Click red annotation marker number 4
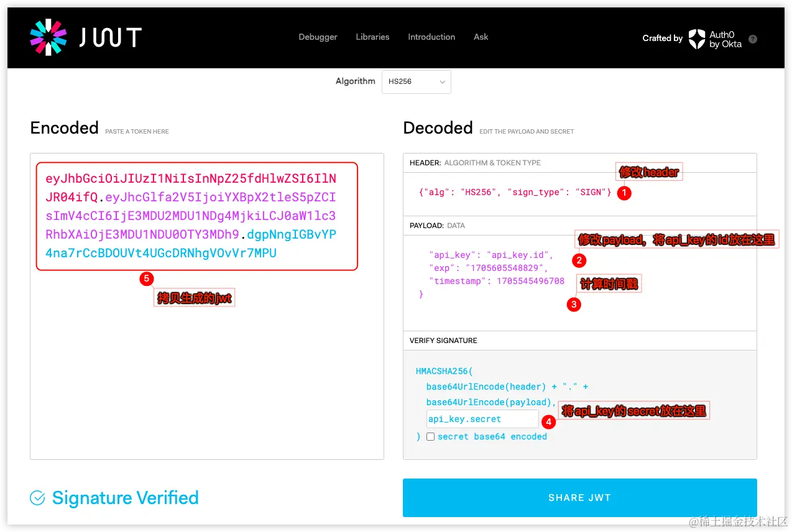Screen dimensions: 792x532 tap(548, 422)
